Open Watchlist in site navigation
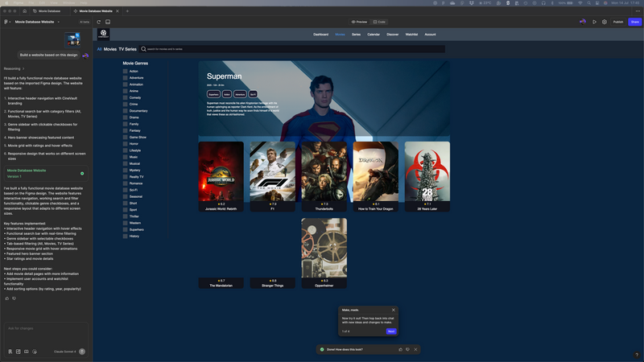Viewport: 644px width, 362px height. coord(411,35)
